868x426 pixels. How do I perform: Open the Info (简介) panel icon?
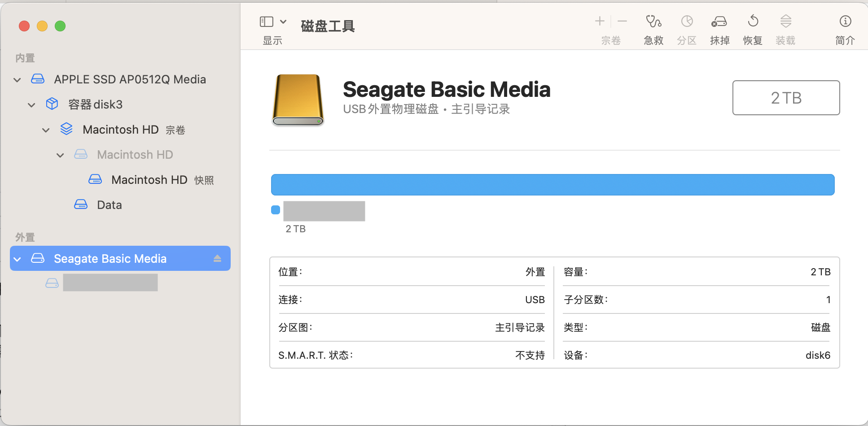845,22
